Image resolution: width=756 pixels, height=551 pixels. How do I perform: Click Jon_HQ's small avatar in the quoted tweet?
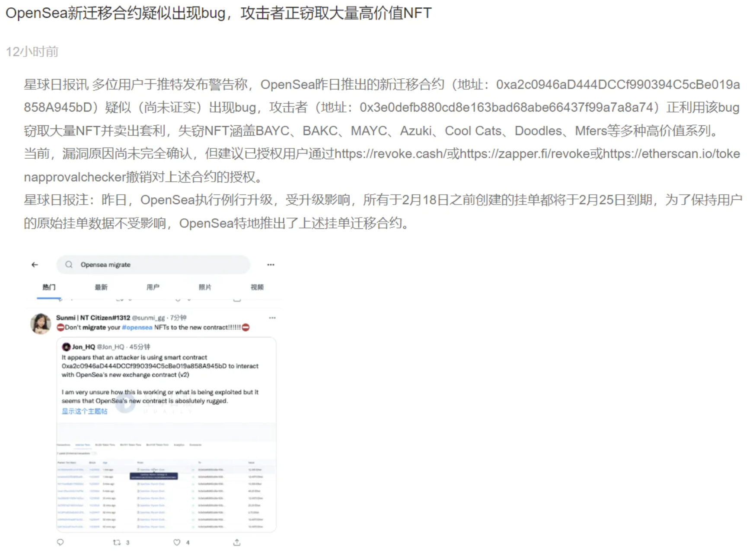click(66, 347)
